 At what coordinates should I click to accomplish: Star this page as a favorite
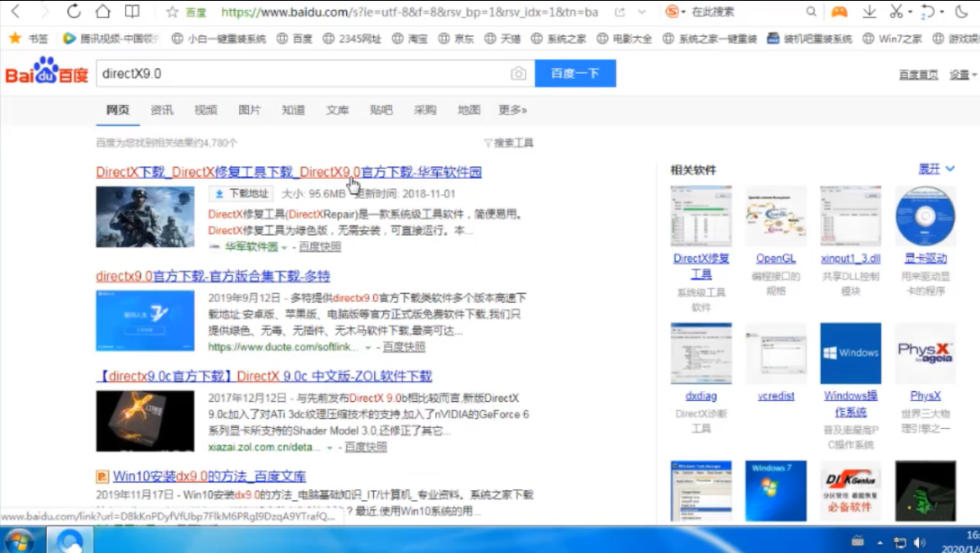173,12
